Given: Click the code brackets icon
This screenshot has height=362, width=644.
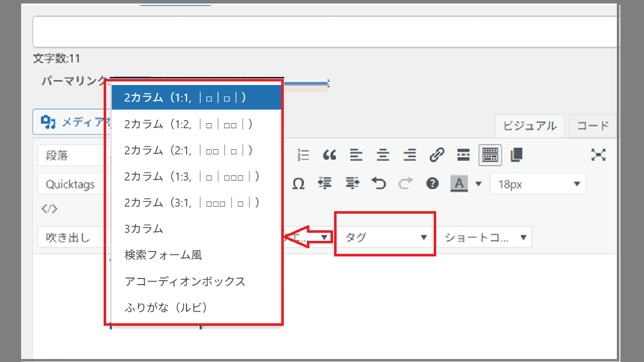Looking at the screenshot, I should [49, 209].
